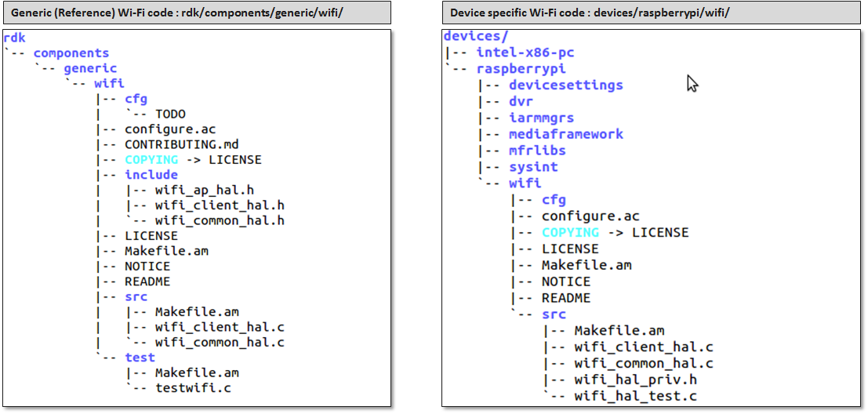This screenshot has height=414, width=868.
Task: Click 'NOTICE' in the devices tree
Action: [x=566, y=281]
